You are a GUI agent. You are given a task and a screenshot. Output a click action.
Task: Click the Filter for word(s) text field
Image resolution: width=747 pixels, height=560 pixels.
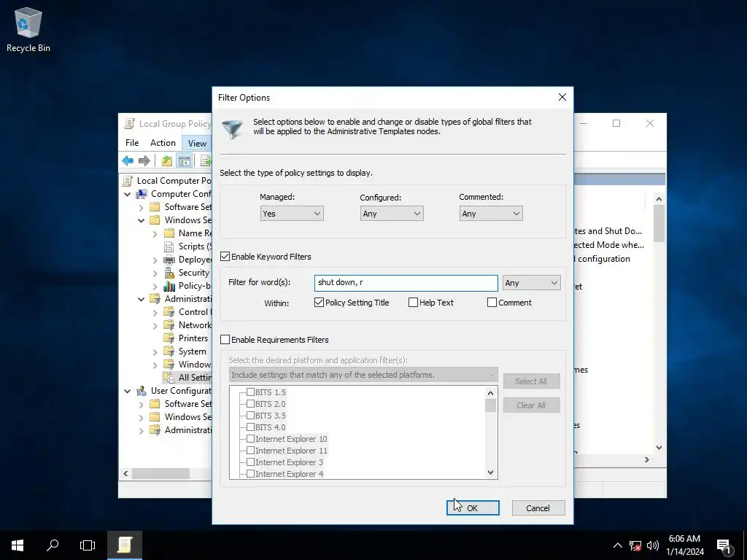tap(406, 283)
